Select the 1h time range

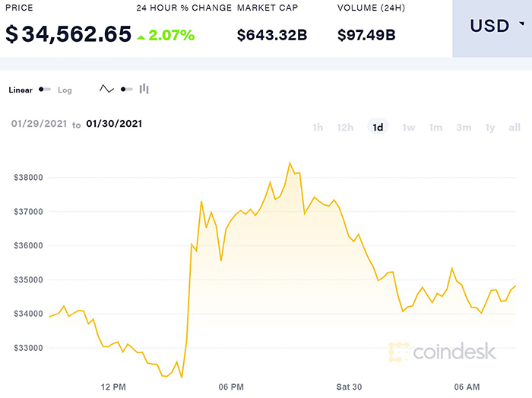[x=318, y=127]
